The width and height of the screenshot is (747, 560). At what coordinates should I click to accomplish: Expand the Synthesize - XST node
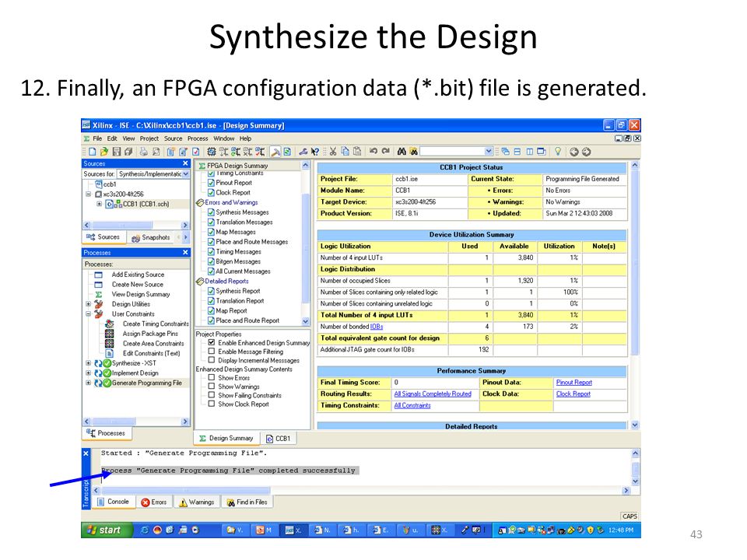pos(88,363)
